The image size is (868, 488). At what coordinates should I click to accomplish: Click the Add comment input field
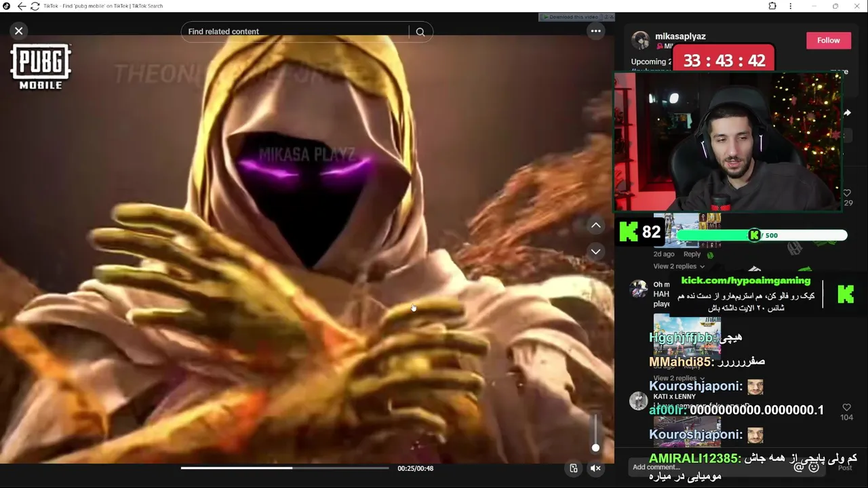(x=712, y=467)
